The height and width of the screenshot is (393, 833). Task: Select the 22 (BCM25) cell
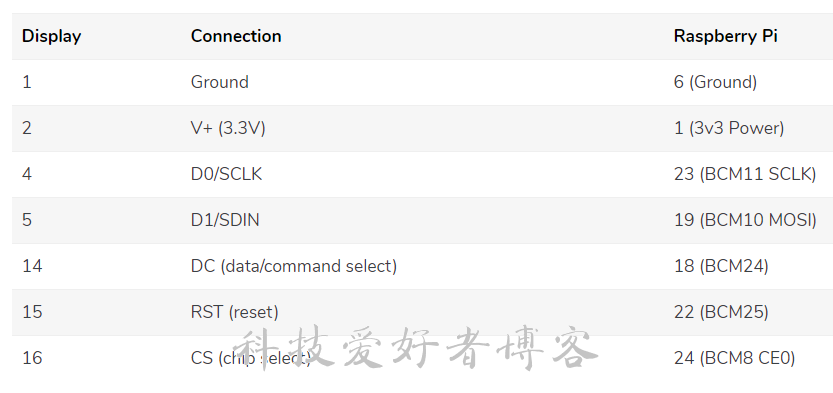721,312
